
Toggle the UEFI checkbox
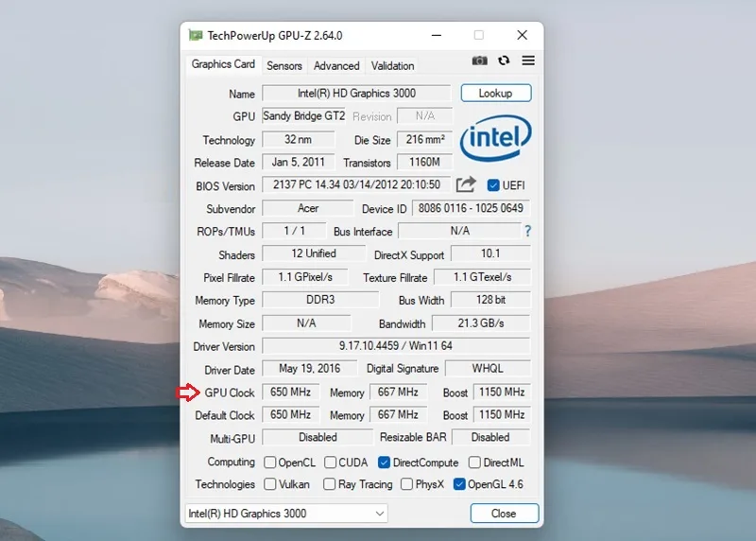[492, 185]
